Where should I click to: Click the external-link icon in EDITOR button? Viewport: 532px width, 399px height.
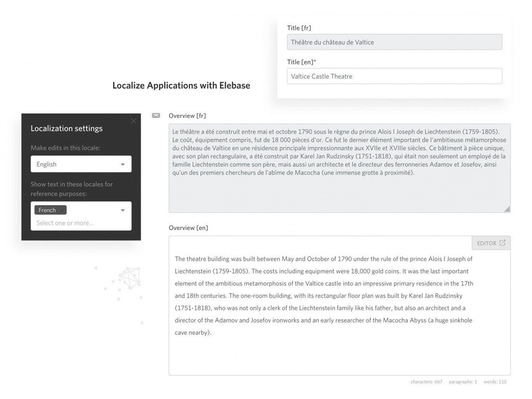[503, 243]
